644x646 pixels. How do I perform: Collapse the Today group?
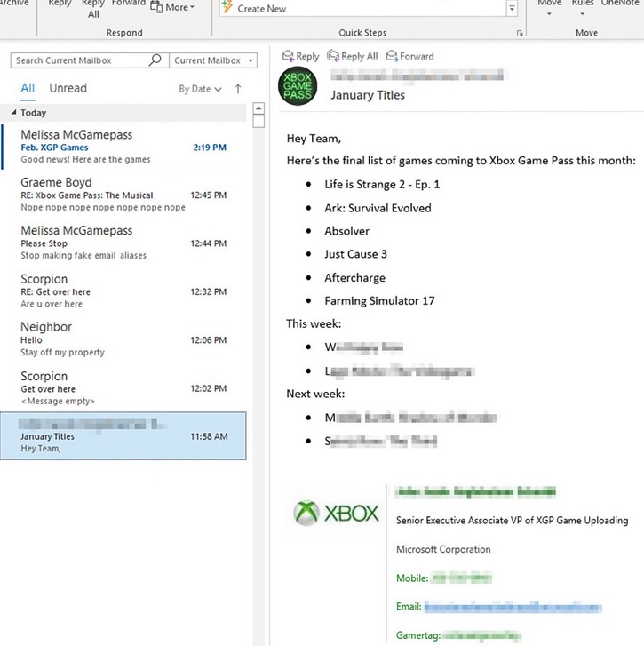point(13,112)
